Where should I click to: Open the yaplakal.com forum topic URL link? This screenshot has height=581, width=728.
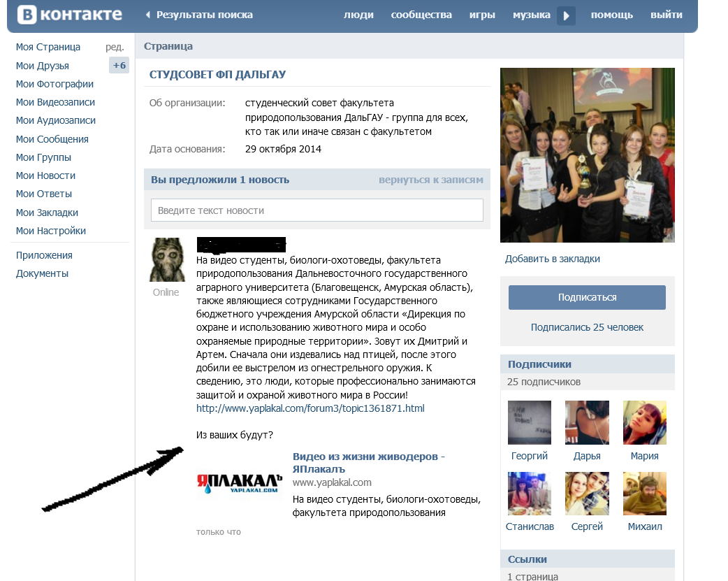click(310, 408)
